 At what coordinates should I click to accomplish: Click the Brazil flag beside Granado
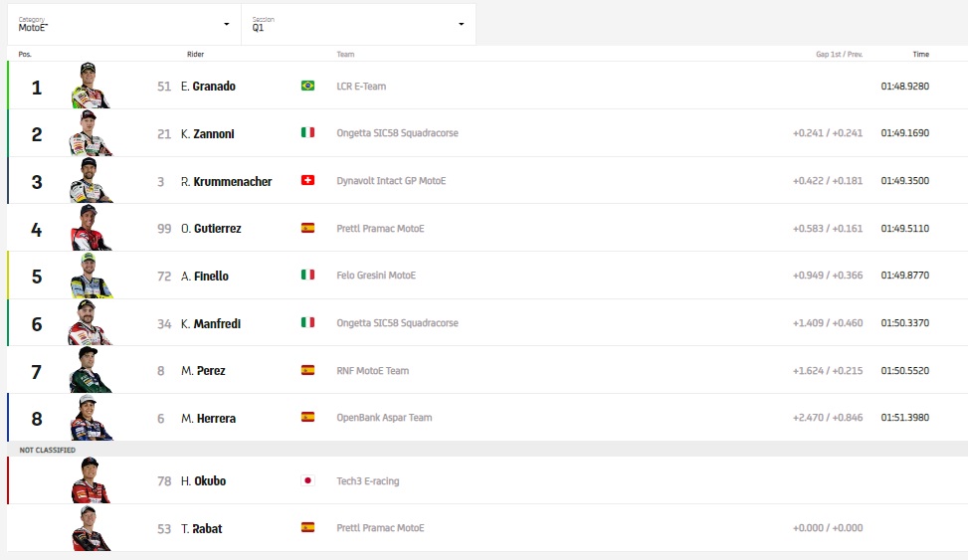coord(307,86)
